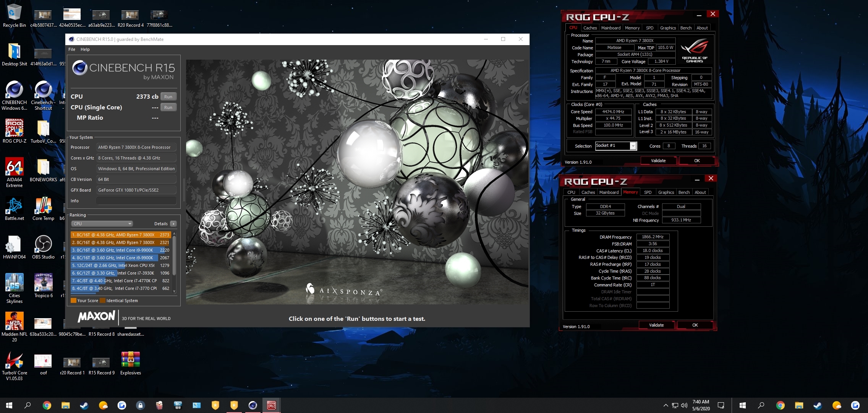Image resolution: width=868 pixels, height=413 pixels.
Task: Select ranking entry with score 2220
Action: pos(121,250)
